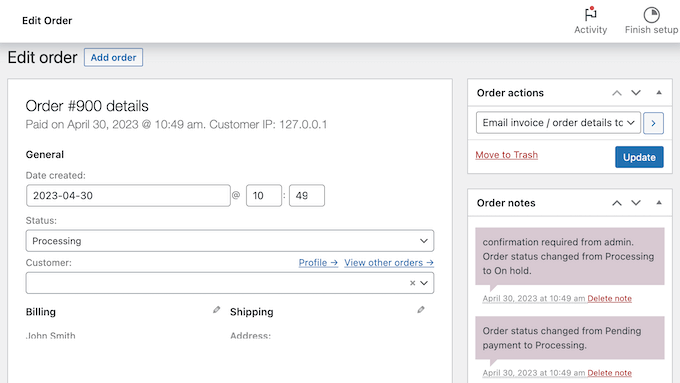Screen dimensions: 680x383
Task: Click the Order #900 details heading
Action: (87, 106)
